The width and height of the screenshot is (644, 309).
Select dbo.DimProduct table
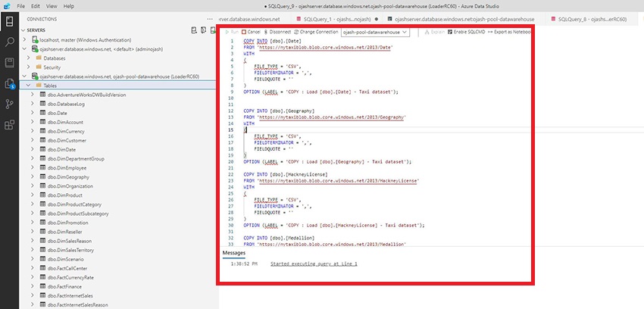65,195
